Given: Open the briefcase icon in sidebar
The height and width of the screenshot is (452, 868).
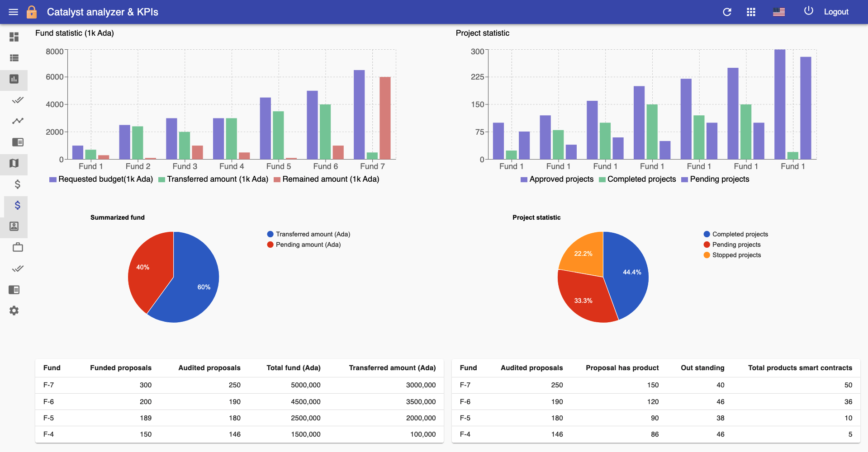Looking at the screenshot, I should (18, 247).
